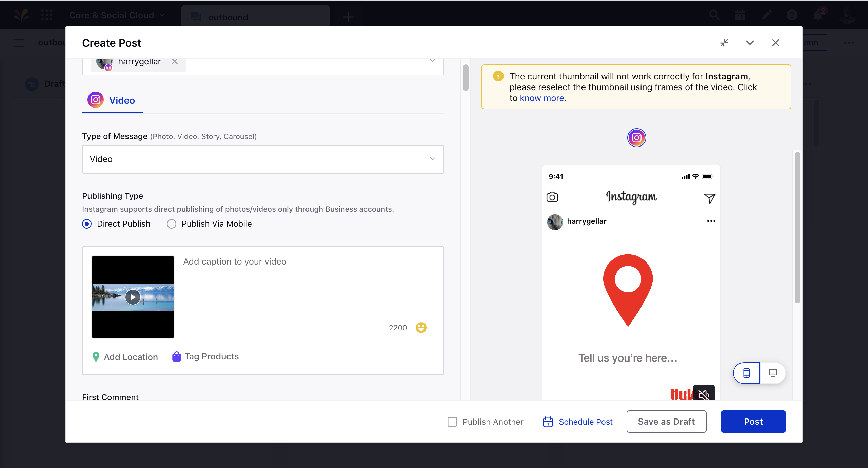This screenshot has width=868, height=468.
Task: Click the video thumbnail to preview
Action: click(x=133, y=297)
